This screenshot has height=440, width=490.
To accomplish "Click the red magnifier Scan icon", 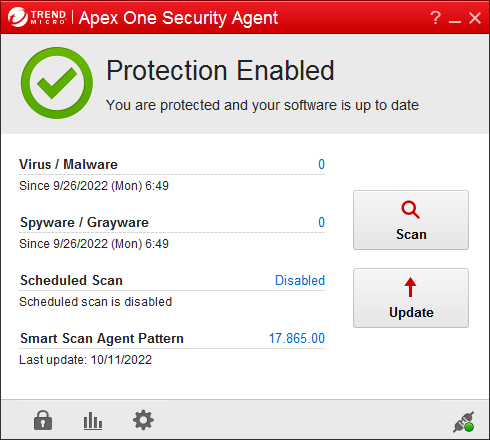I will coord(410,210).
